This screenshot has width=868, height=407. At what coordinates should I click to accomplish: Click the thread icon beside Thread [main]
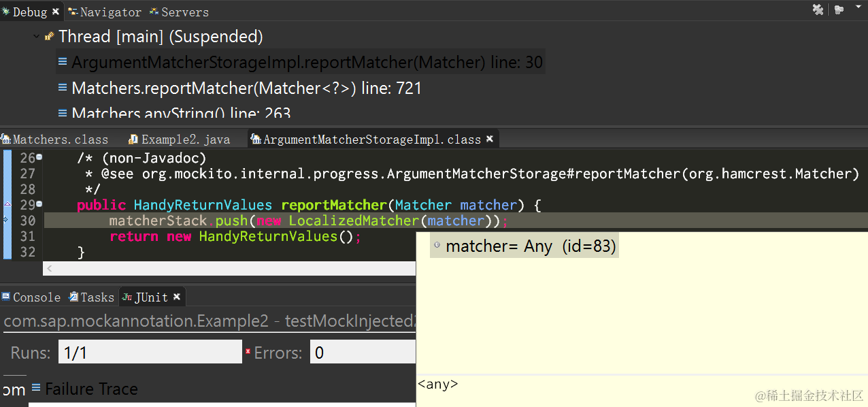[50, 37]
